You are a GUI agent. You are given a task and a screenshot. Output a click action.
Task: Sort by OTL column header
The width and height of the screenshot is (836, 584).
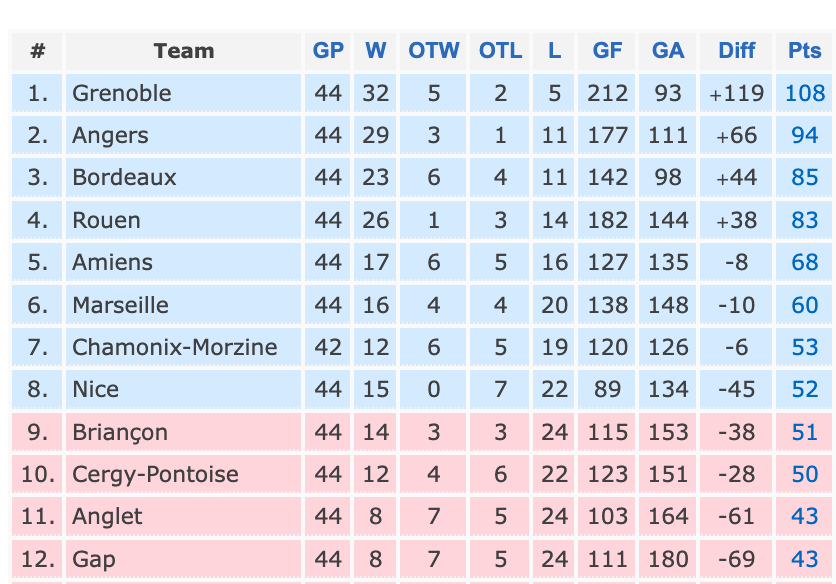pyautogui.click(x=500, y=51)
